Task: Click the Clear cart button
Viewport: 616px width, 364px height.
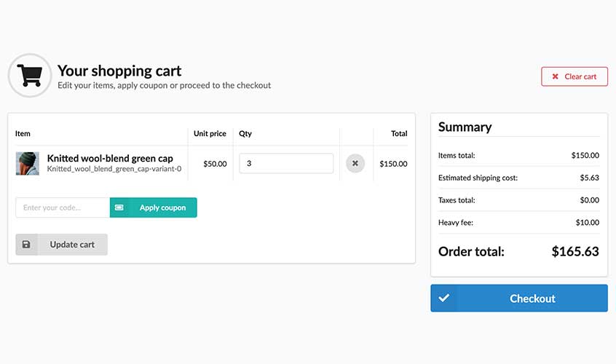Action: 574,76
